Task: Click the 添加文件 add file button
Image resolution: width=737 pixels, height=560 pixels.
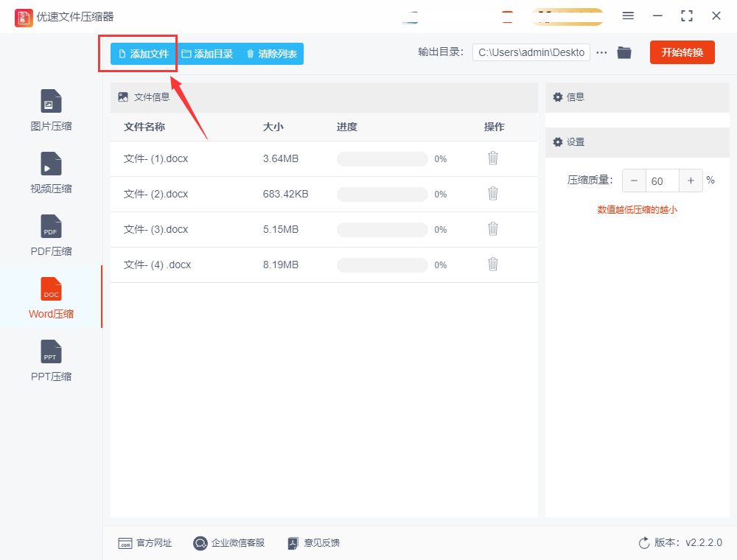Action: pyautogui.click(x=144, y=54)
